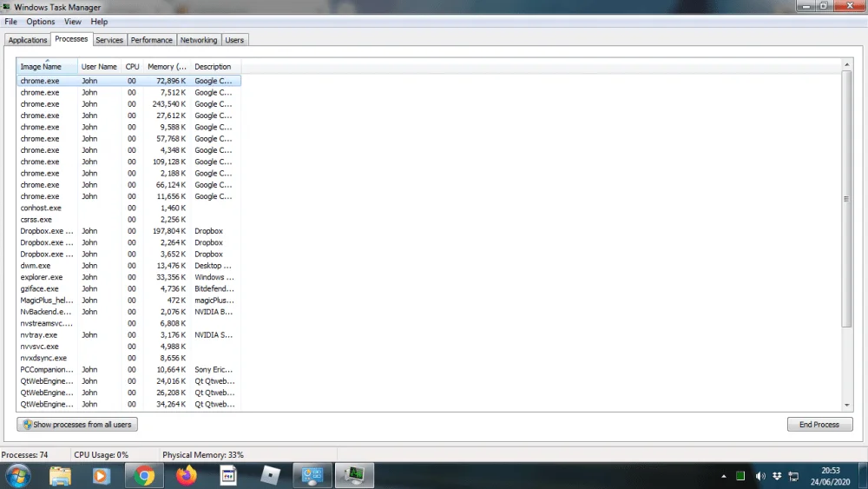The height and width of the screenshot is (489, 868).
Task: Select the PCCompanion process row
Action: tap(128, 370)
